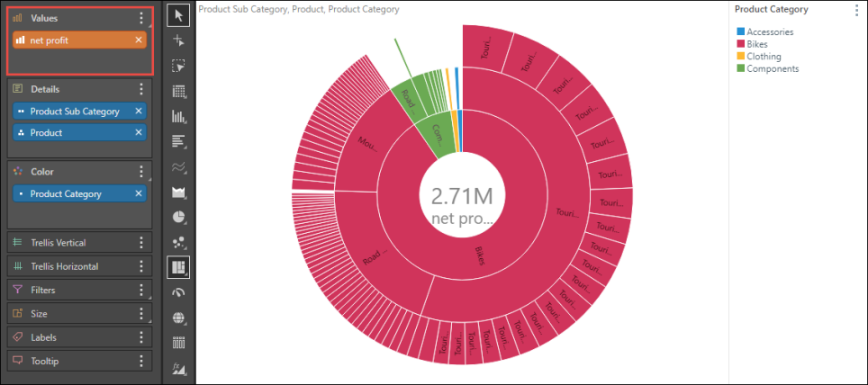Click the scatter bubble chart icon
This screenshot has width=868, height=385.
(178, 242)
